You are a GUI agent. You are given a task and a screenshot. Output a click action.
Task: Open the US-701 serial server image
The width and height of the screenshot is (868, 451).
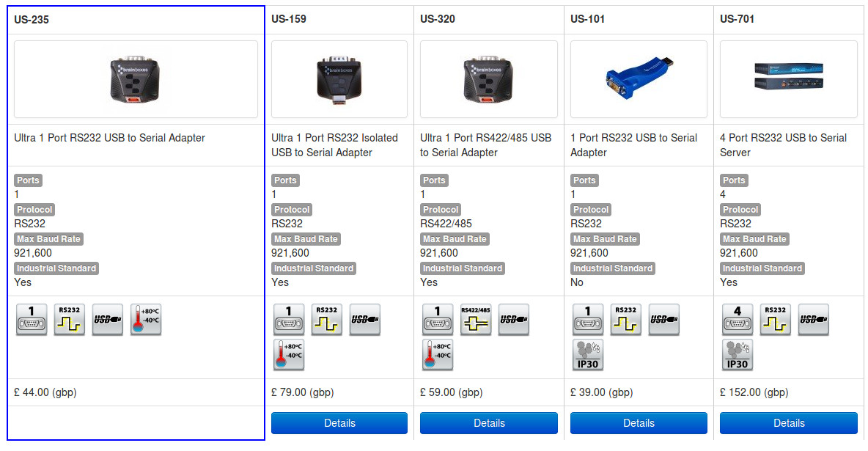[789, 79]
